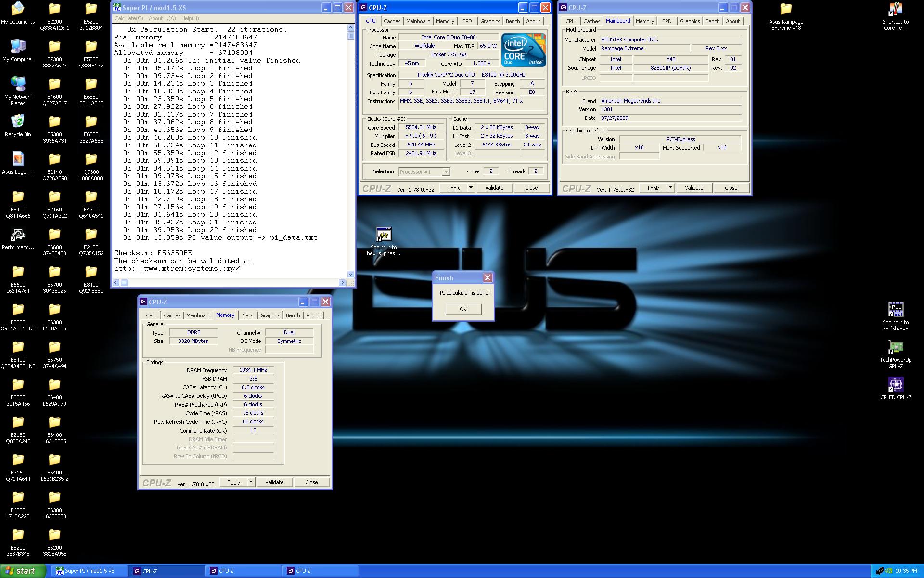Open the Q9300 L808A880 folder
The height and width of the screenshot is (578, 924).
[x=91, y=167]
